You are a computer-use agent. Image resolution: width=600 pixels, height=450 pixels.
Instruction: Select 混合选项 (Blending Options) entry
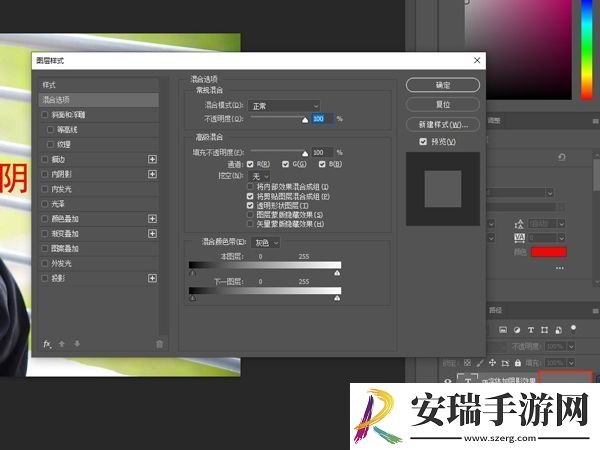(x=99, y=100)
